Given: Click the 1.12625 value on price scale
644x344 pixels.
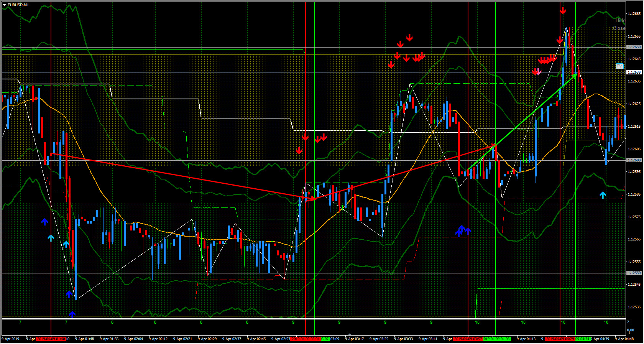Looking at the screenshot, I should pyautogui.click(x=634, y=104).
